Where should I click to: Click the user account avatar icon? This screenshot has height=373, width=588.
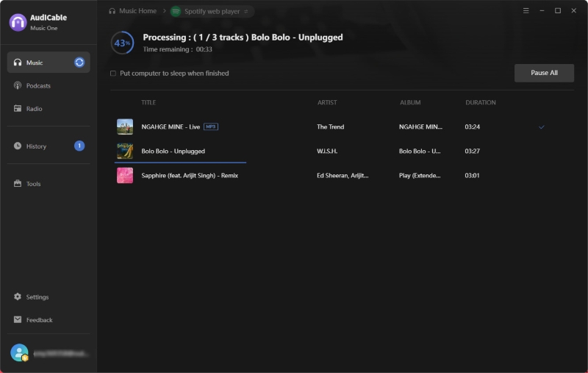click(x=19, y=352)
